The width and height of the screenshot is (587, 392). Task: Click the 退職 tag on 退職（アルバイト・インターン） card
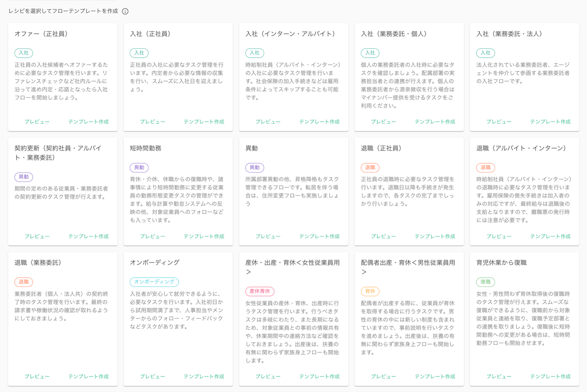tap(485, 168)
